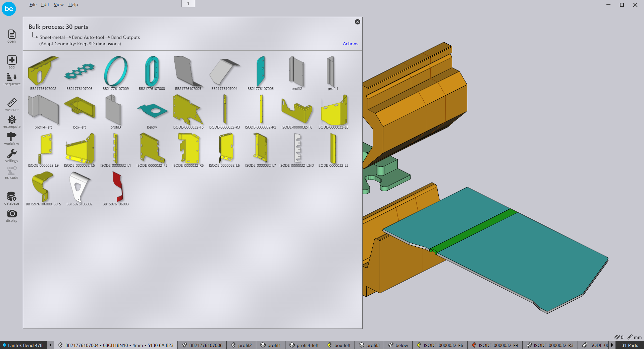
Task: Switch to the box-left part tab
Action: coord(339,345)
